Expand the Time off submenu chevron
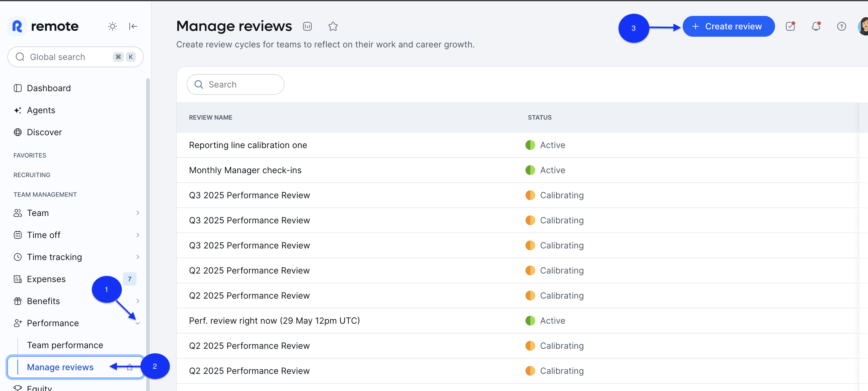Screen dimensions: 868x391 (x=137, y=235)
